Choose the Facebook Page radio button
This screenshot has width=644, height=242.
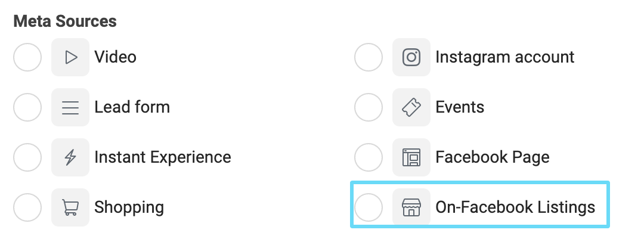pos(369,157)
